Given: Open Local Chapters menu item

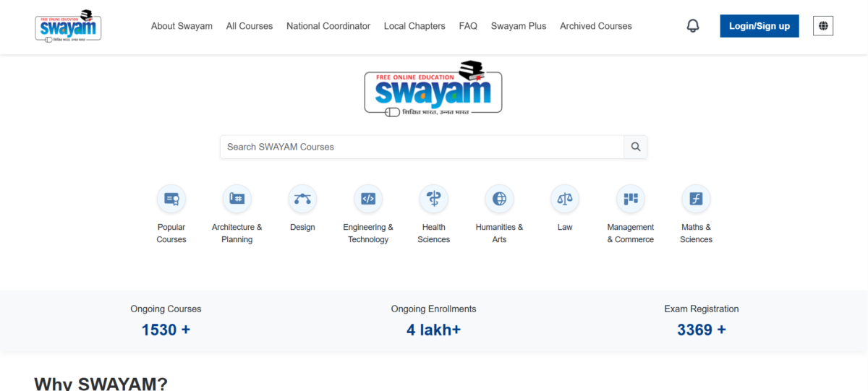Looking at the screenshot, I should (414, 26).
